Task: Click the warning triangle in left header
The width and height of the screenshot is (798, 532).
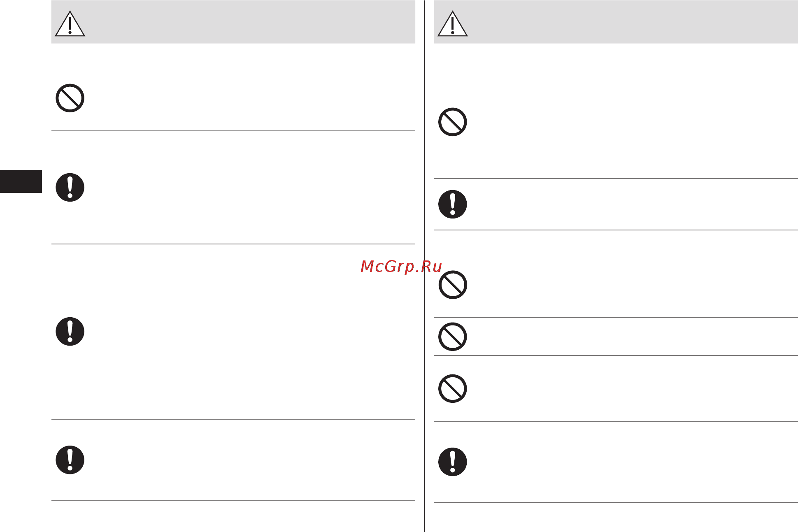Action: pos(70,24)
